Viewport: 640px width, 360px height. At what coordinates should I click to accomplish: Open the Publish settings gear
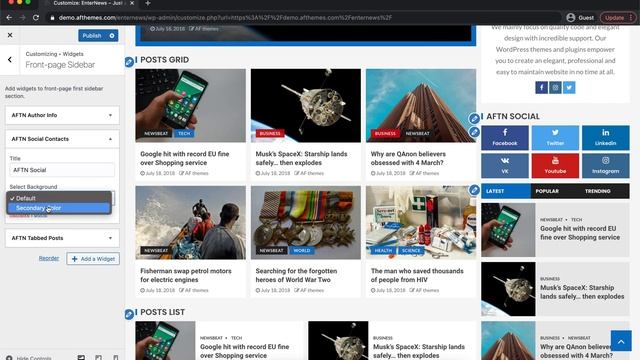click(x=112, y=36)
